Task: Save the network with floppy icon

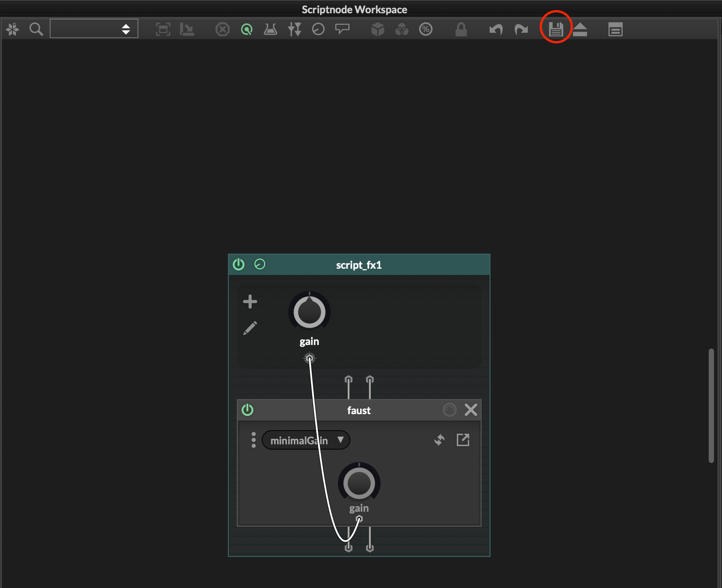Action: click(556, 30)
